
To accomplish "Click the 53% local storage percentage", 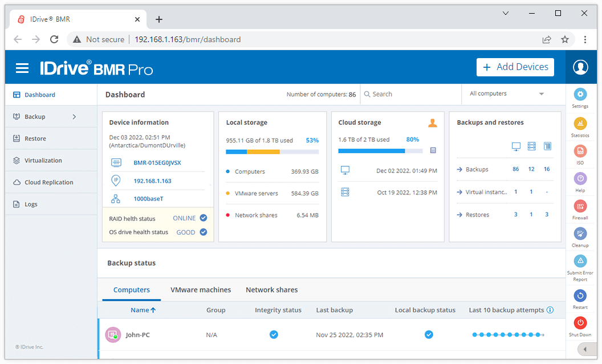I will click(x=312, y=140).
